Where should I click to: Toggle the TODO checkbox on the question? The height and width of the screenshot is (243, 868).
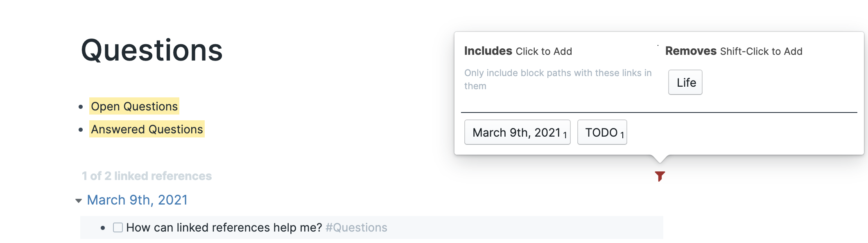tap(118, 227)
